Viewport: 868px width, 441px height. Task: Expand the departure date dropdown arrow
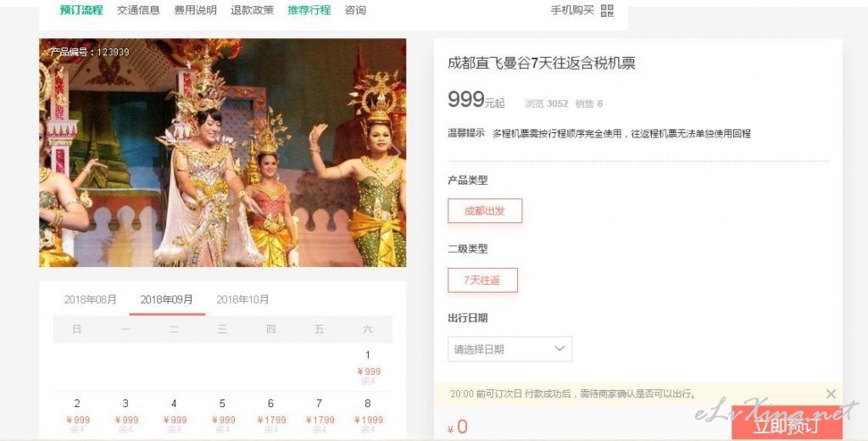559,349
